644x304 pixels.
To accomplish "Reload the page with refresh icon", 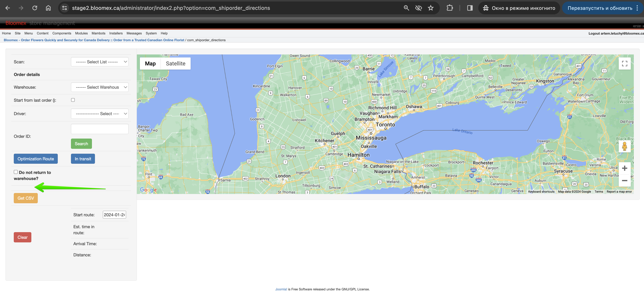I will point(35,8).
